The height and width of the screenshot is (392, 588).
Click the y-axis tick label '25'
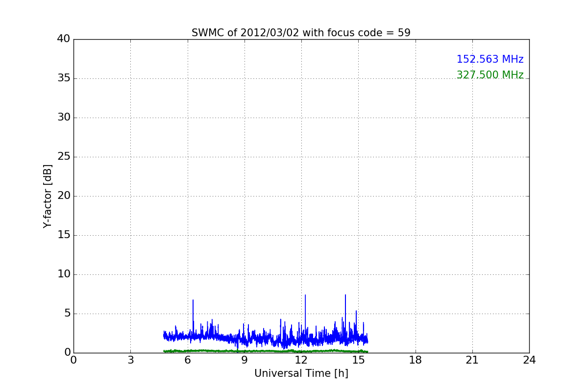64,157
